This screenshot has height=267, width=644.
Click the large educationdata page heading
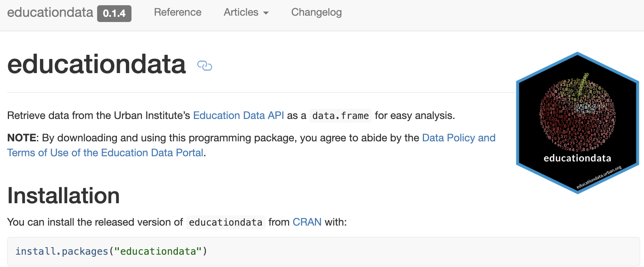coord(96,64)
